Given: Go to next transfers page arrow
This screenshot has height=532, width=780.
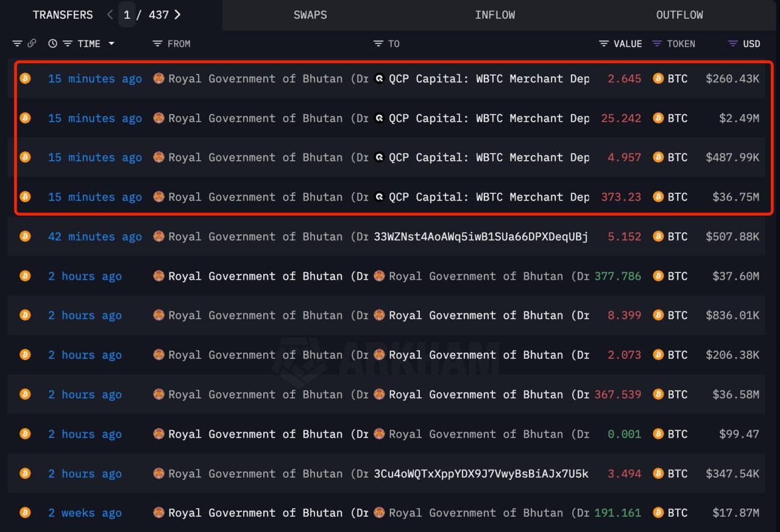Looking at the screenshot, I should pyautogui.click(x=177, y=15).
